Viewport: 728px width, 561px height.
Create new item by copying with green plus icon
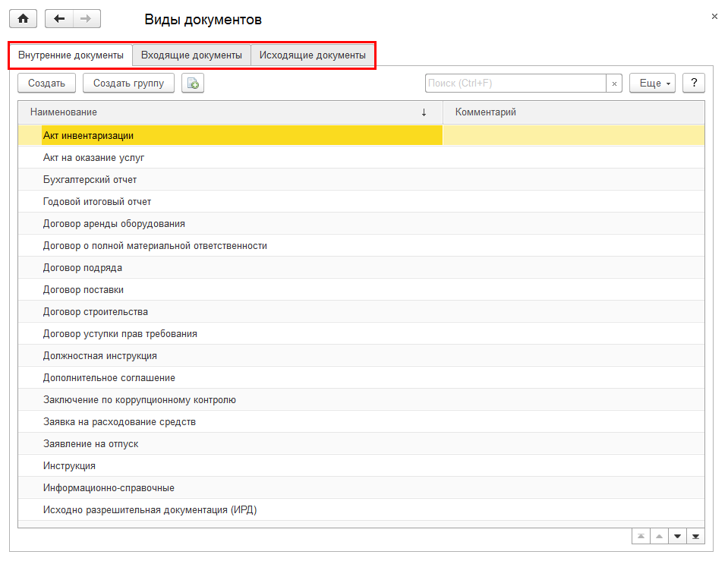click(192, 83)
